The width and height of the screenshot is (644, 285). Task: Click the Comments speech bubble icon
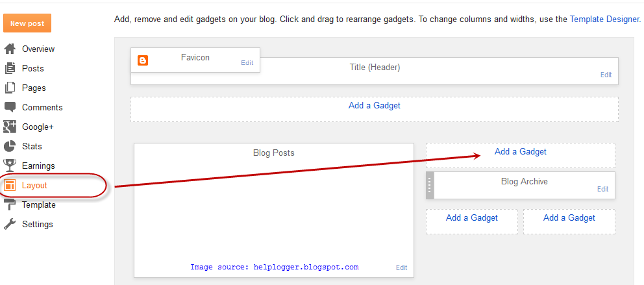click(x=10, y=107)
